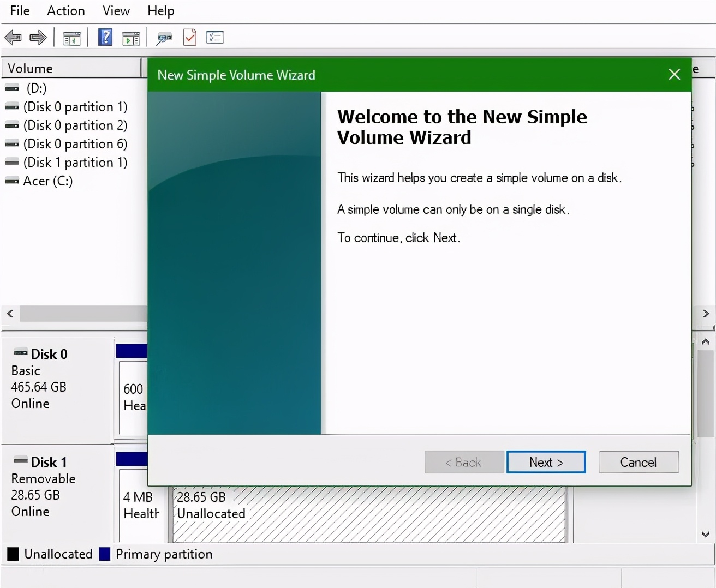Image resolution: width=716 pixels, height=588 pixels.
Task: Click the blue Primary partition legend swatch
Action: [105, 554]
